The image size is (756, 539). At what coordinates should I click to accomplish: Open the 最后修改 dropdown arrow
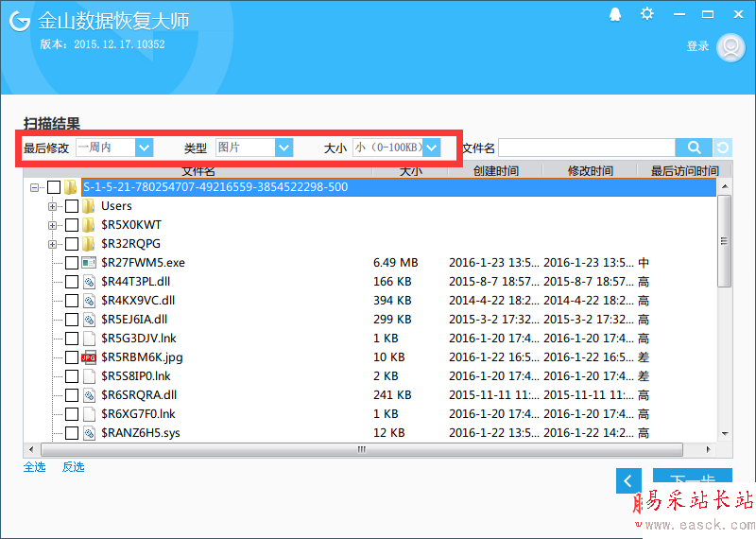tap(145, 148)
